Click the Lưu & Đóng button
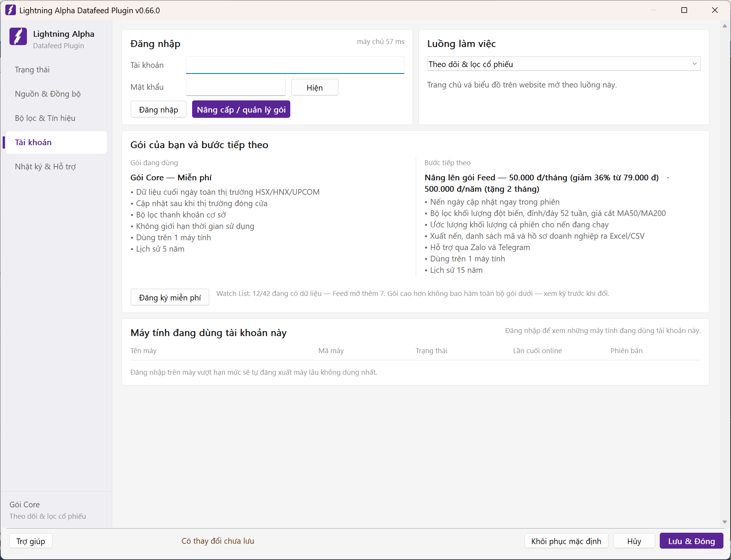Image resolution: width=731 pixels, height=560 pixels. pyautogui.click(x=691, y=541)
